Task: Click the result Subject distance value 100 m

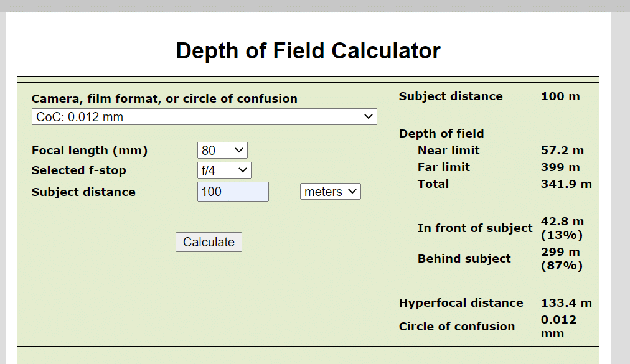Action: [x=560, y=96]
